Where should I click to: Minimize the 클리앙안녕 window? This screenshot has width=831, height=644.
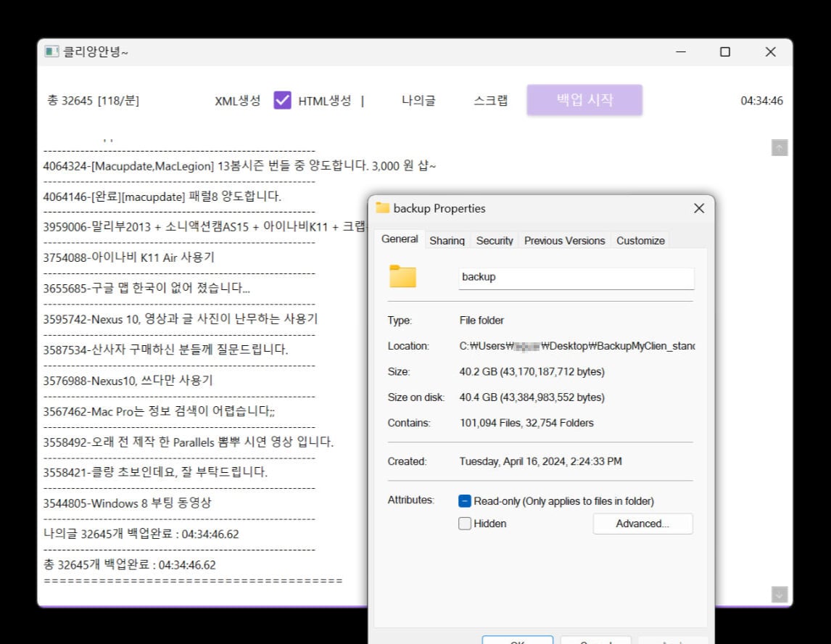click(x=681, y=52)
